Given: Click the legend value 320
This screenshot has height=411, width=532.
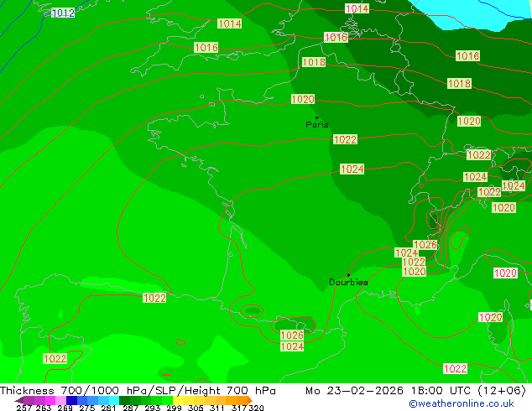Looking at the screenshot, I should coord(256,408).
